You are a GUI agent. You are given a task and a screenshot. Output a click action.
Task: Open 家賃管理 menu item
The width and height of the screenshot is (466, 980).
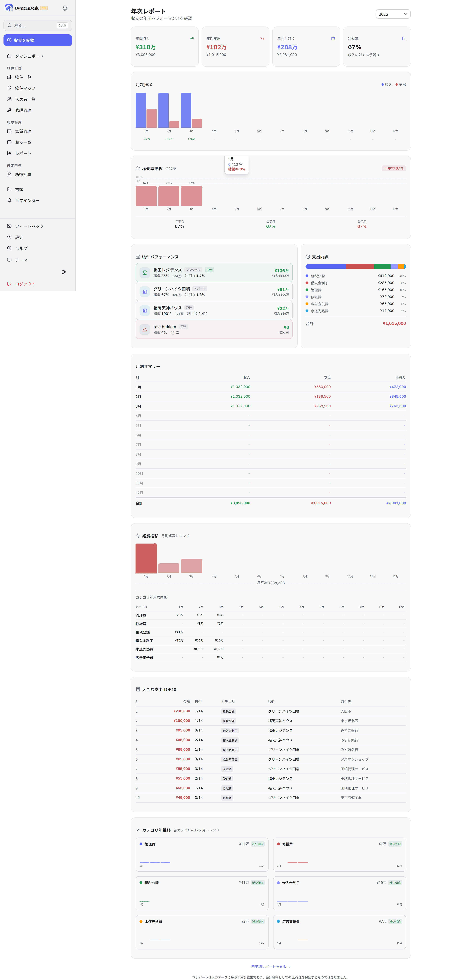click(x=38, y=131)
